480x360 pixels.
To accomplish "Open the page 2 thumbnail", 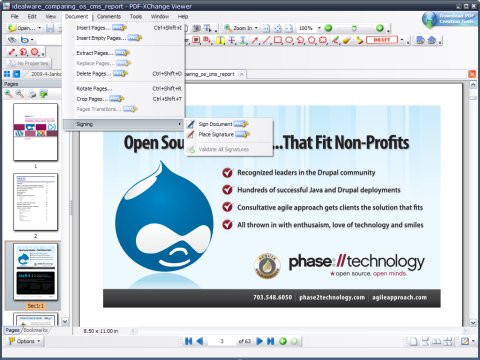I will click(35, 202).
